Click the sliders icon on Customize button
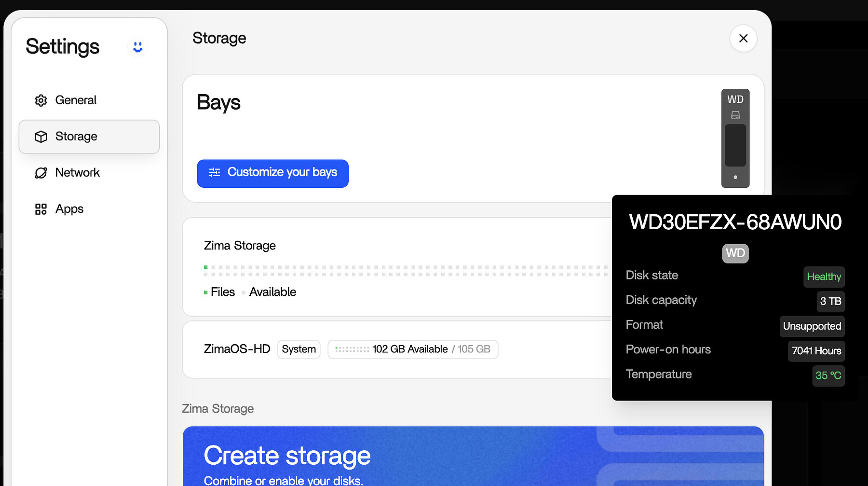This screenshot has height=486, width=868. click(215, 172)
